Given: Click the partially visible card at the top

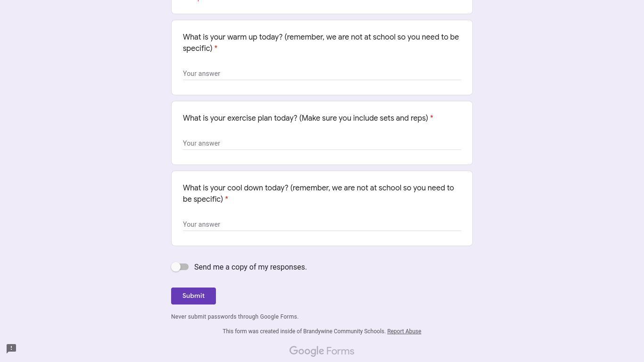Looking at the screenshot, I should tap(322, 7).
